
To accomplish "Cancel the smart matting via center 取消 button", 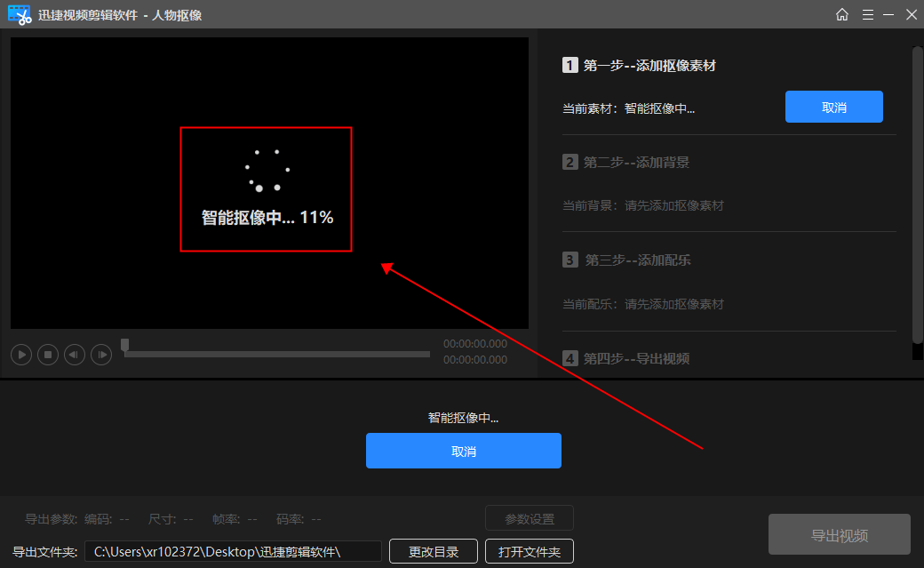I will coord(463,451).
